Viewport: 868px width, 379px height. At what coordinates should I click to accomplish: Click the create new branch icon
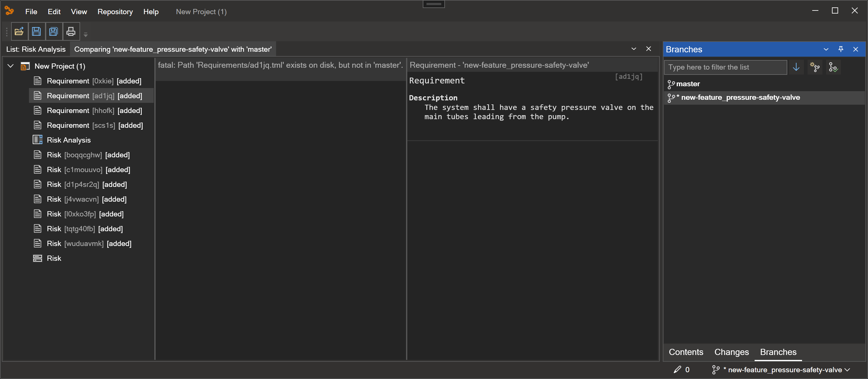click(815, 67)
